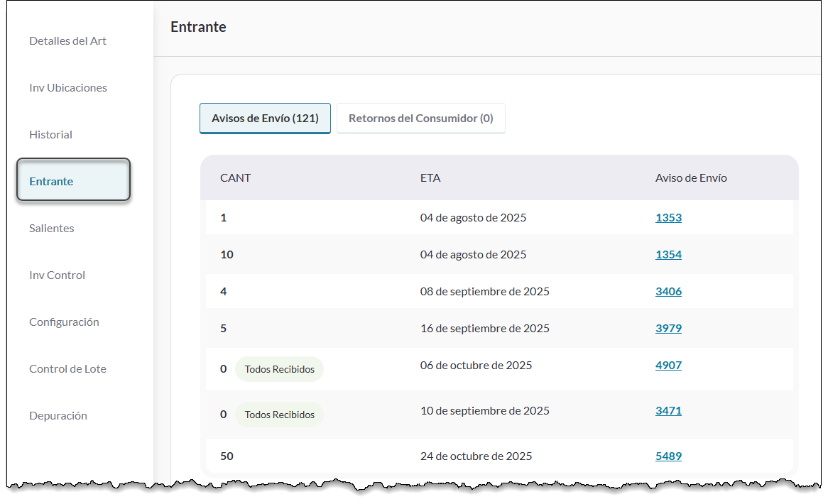View aviso de envío 3406
828x504 pixels.
[668, 291]
